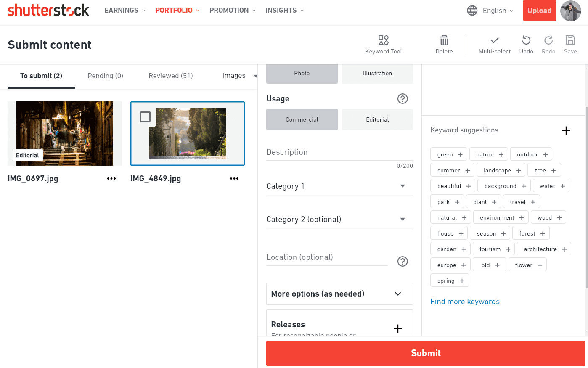588x368 pixels.
Task: Add the 'green' keyword suggestion
Action: [449, 154]
